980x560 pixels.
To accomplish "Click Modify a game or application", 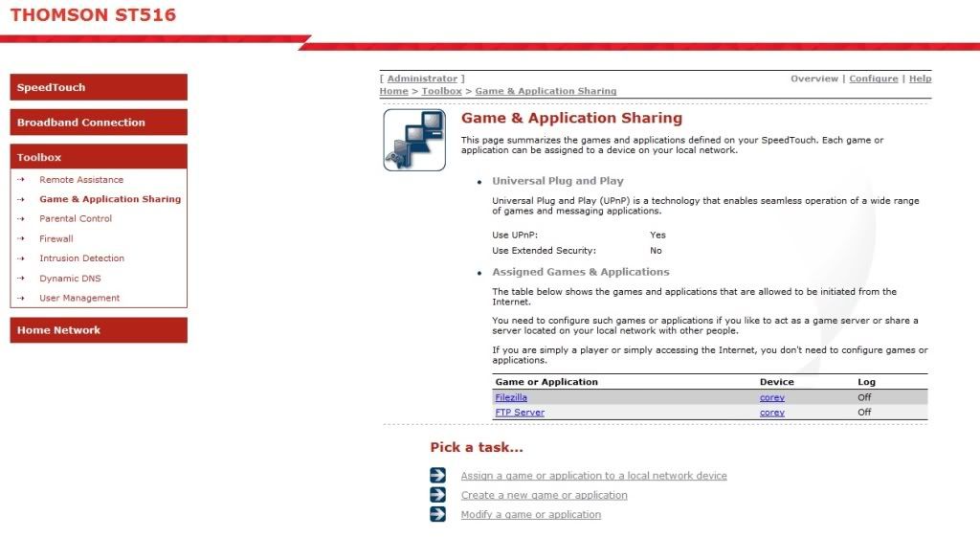I will coord(531,514).
